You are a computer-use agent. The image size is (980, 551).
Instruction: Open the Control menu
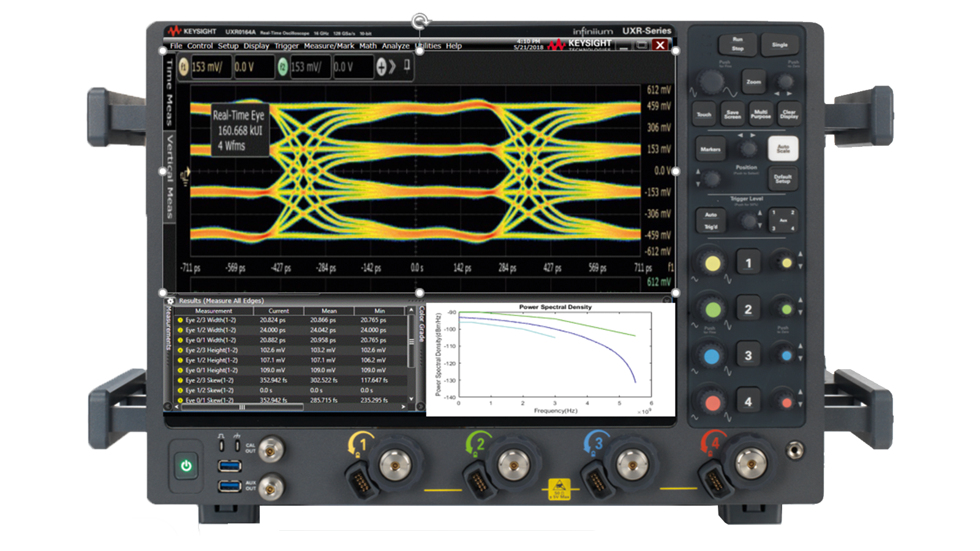pos(200,46)
